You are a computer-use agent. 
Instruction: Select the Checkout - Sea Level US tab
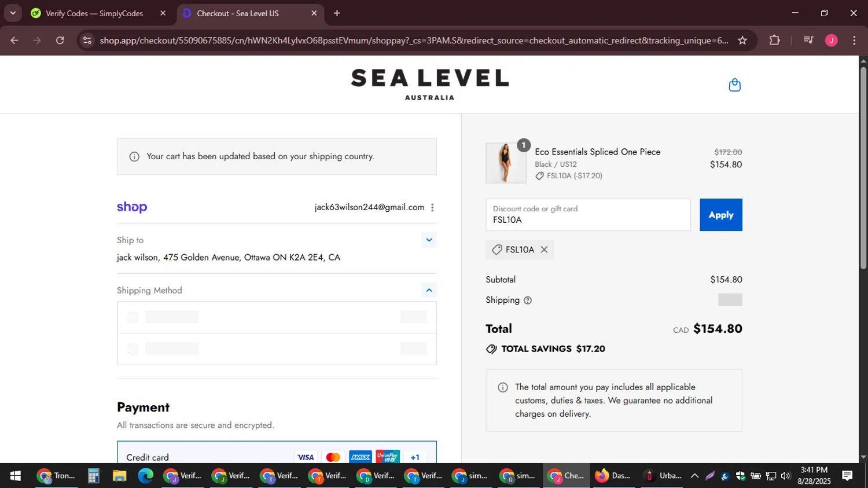(x=237, y=13)
